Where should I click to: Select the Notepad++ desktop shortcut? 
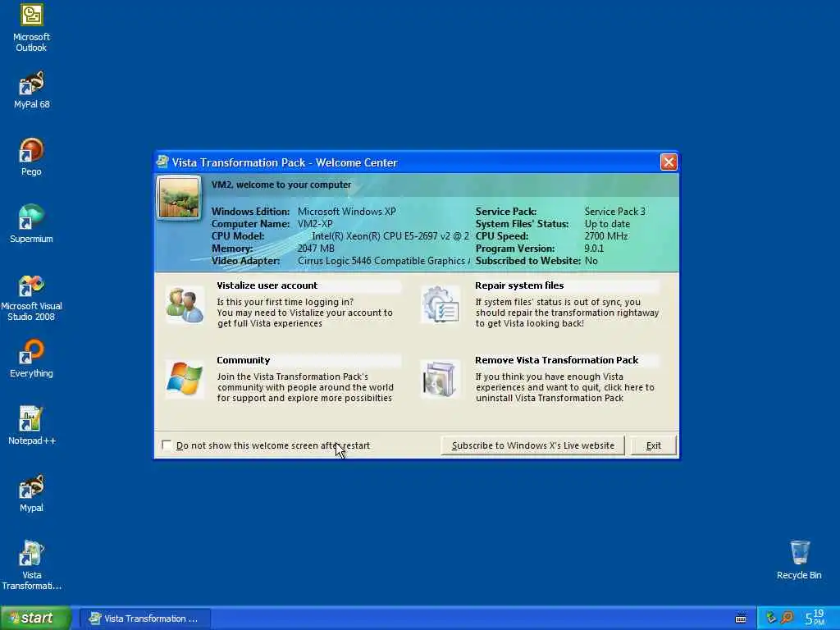(31, 426)
